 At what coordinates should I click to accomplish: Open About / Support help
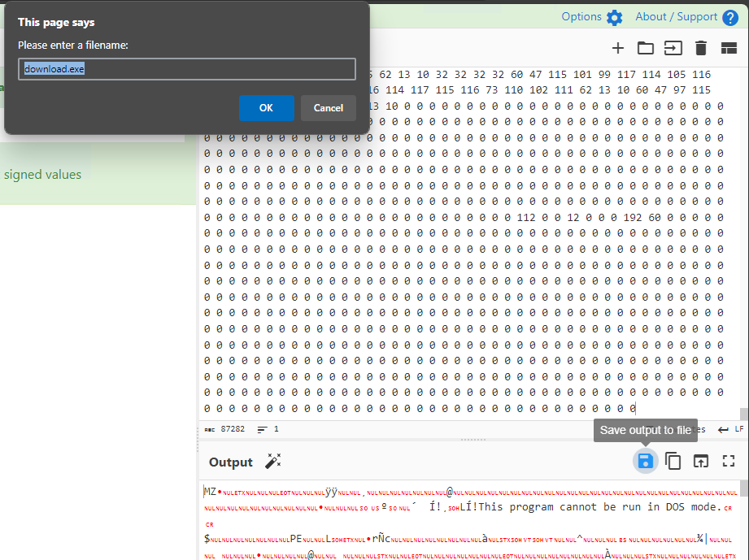(686, 17)
